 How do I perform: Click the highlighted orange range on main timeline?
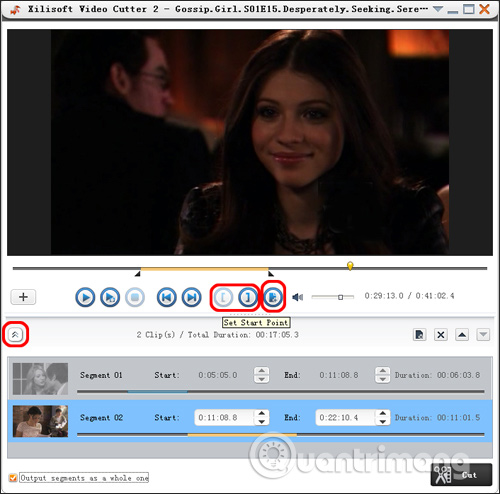pyautogui.click(x=204, y=268)
